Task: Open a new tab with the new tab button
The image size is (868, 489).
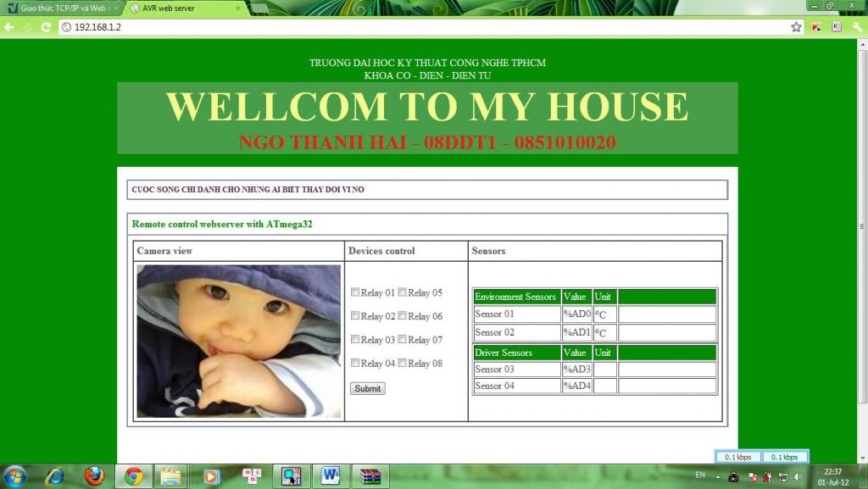Action: 259,8
